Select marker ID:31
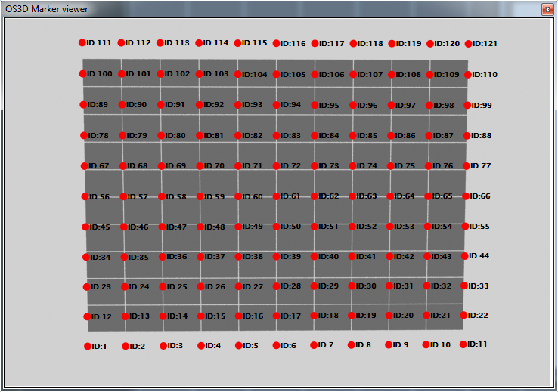This screenshot has width=558, height=392. 389,286
